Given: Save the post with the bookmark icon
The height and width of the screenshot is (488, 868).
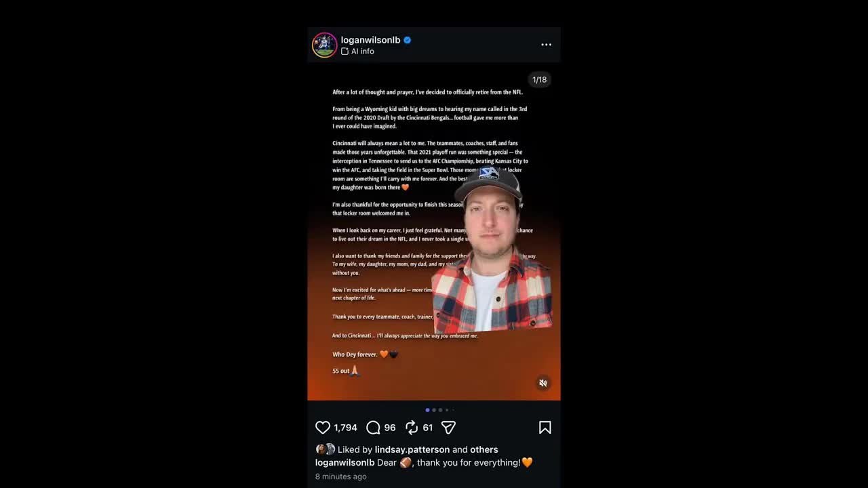Looking at the screenshot, I should (545, 428).
